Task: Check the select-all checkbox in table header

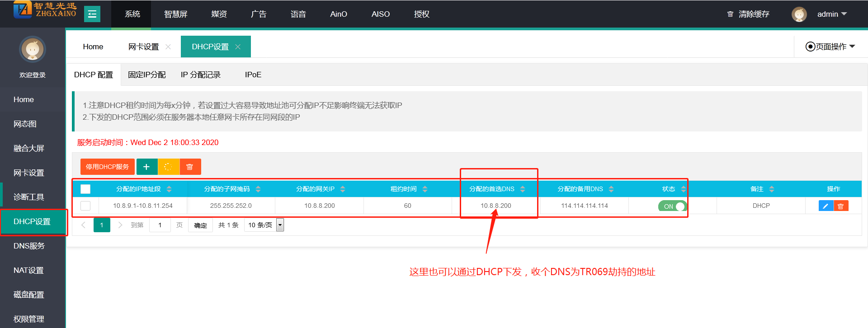Action: 85,189
